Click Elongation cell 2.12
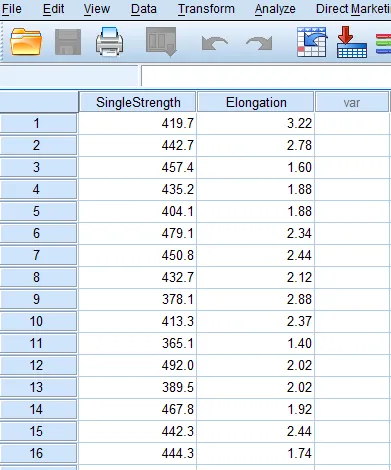391x470 pixels. click(256, 277)
